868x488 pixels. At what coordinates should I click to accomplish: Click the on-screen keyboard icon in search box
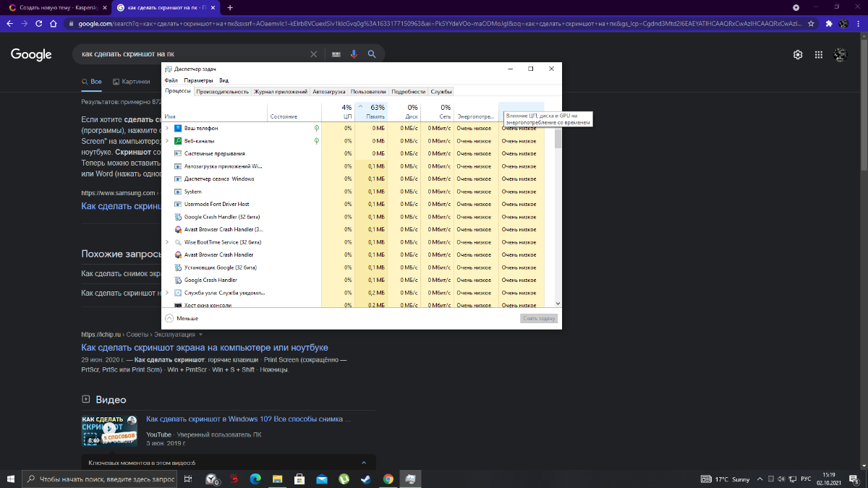coord(336,54)
